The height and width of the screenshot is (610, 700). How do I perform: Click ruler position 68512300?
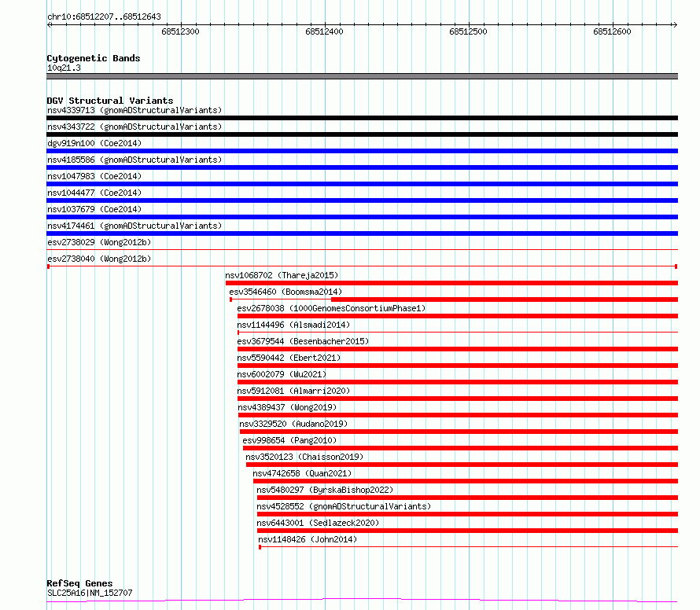[180, 31]
